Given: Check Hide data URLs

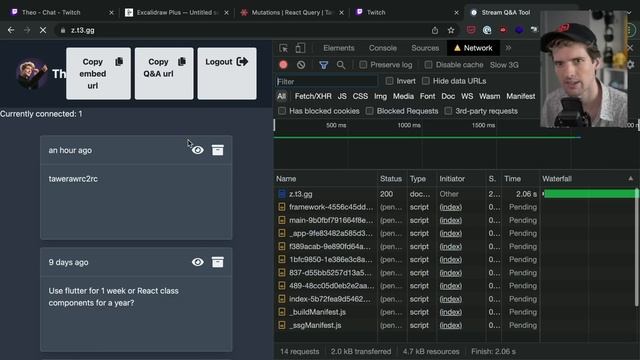Looking at the screenshot, I should point(426,81).
